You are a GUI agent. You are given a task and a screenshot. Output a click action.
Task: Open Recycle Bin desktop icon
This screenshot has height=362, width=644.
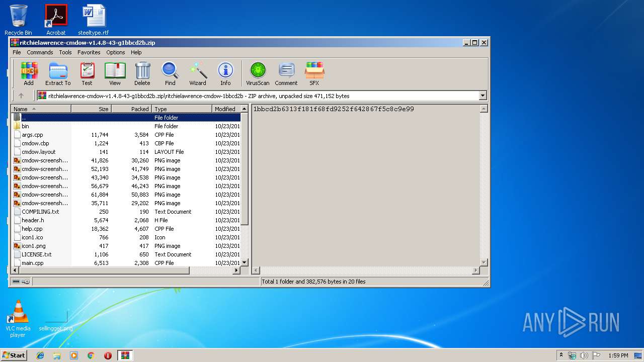coord(18,20)
